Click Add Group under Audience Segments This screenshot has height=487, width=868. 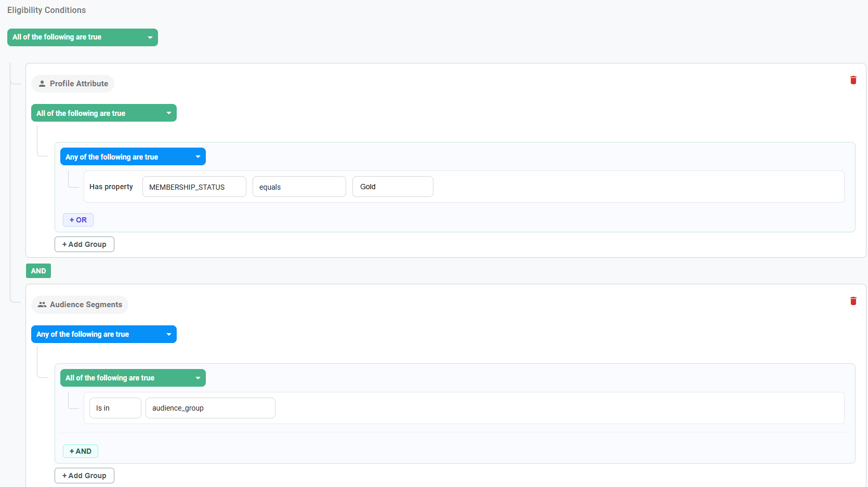(x=84, y=476)
